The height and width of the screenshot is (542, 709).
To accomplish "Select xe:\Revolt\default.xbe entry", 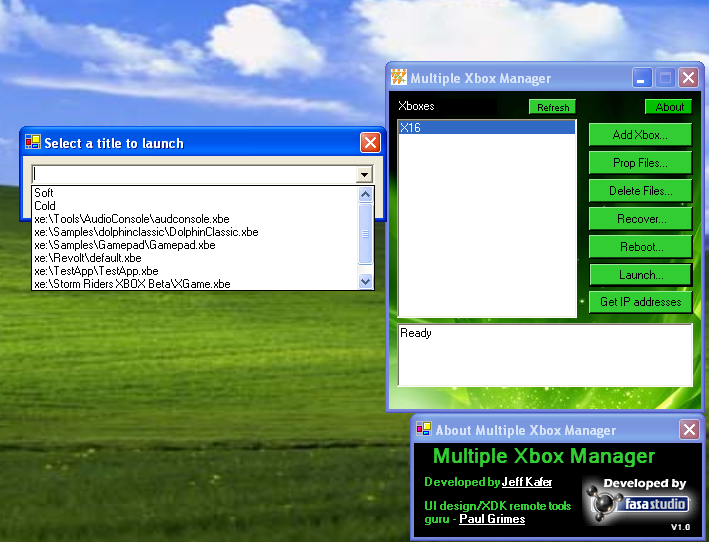I will tap(196, 258).
